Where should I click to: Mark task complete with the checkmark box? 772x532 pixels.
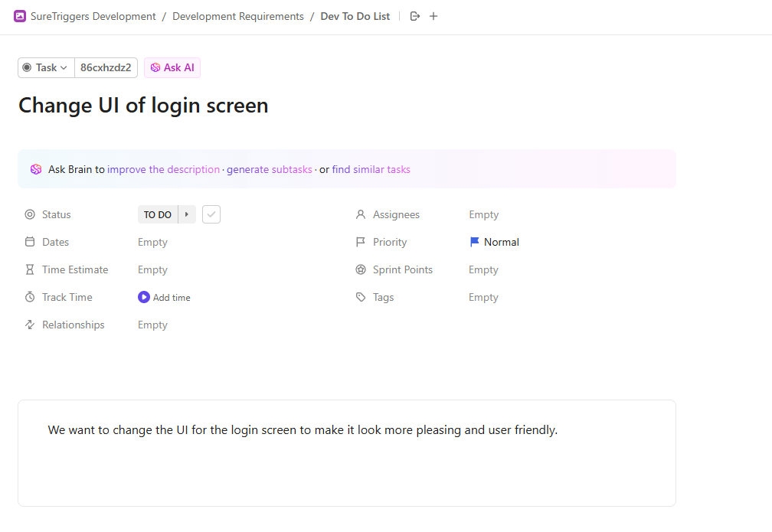pos(211,214)
